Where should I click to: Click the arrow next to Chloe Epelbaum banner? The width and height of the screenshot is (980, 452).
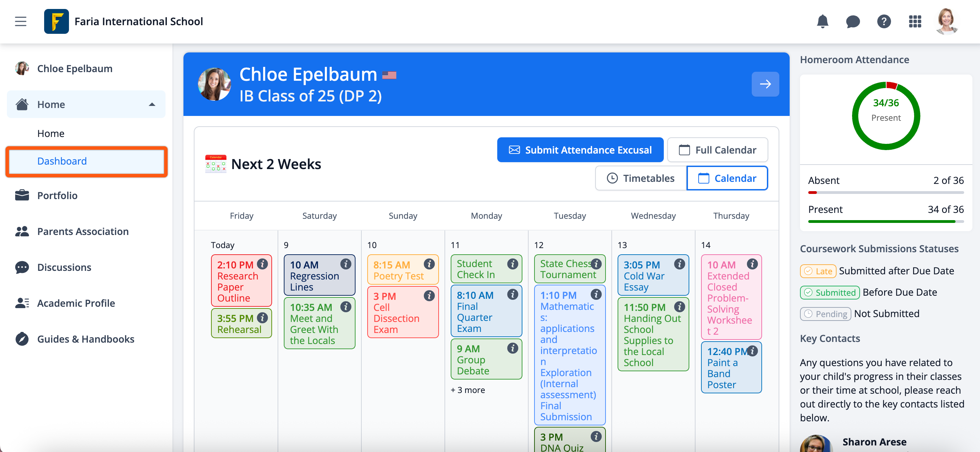tap(765, 84)
